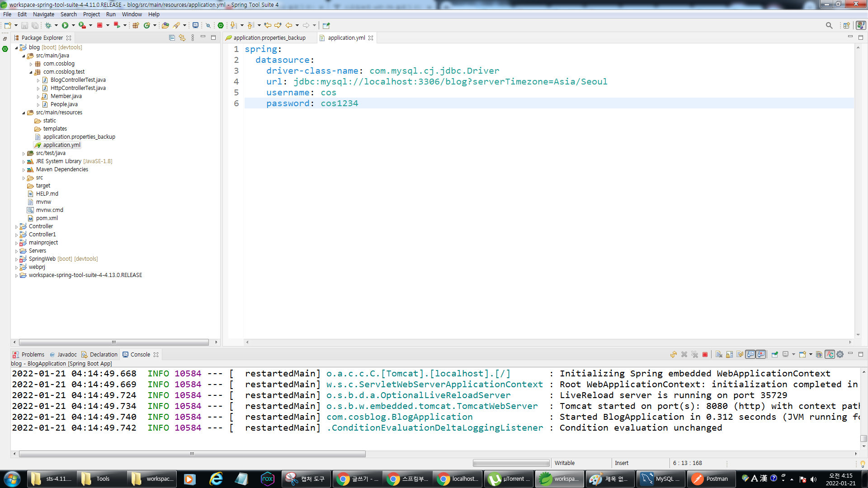This screenshot has width=868, height=488.
Task: Click the Debug bug icon in toolbar
Action: point(48,25)
